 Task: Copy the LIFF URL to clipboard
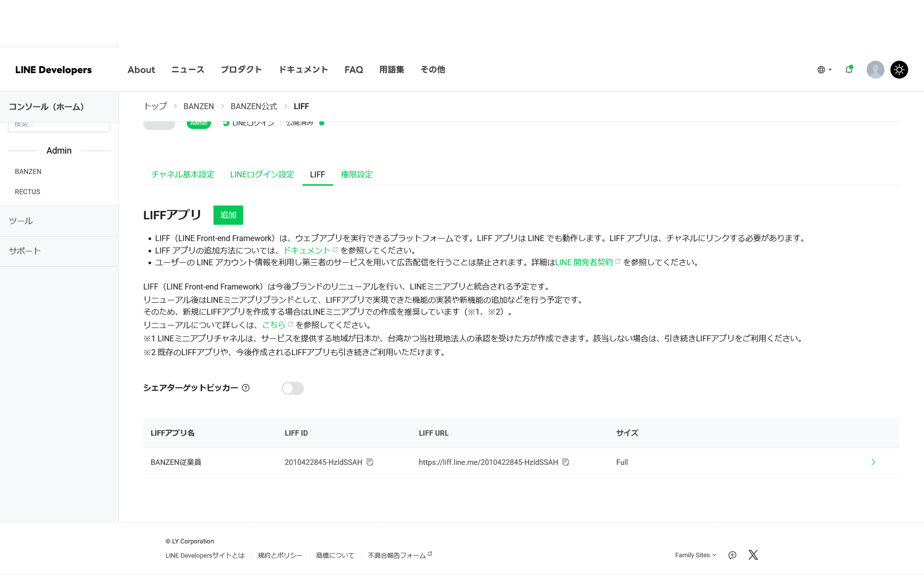[566, 462]
